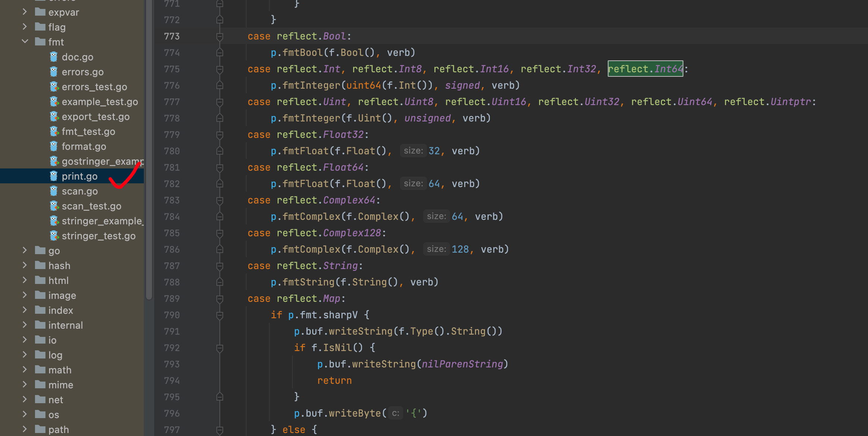Image resolution: width=868 pixels, height=436 pixels.
Task: Click the project panel vertical scrollbar
Action: pos(149,149)
